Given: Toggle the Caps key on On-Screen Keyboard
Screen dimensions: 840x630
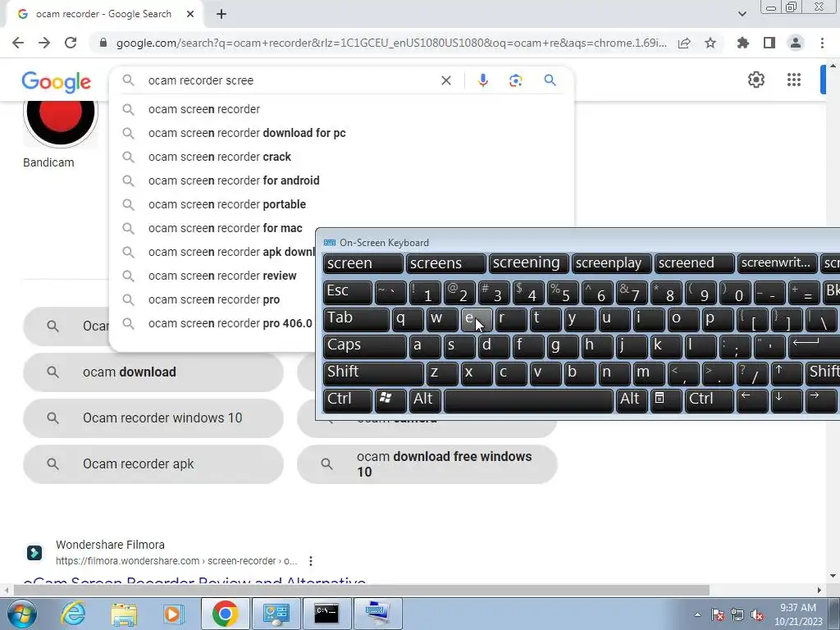Looking at the screenshot, I should coord(365,345).
